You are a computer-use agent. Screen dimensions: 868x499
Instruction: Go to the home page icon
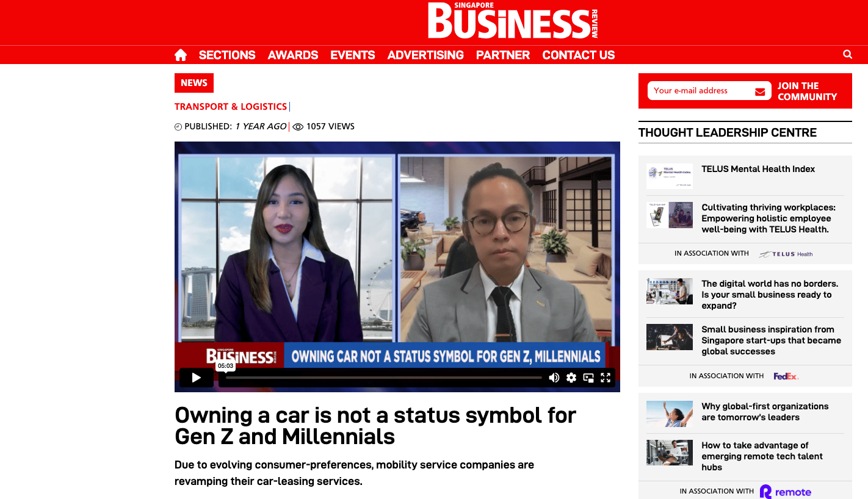[x=181, y=55]
